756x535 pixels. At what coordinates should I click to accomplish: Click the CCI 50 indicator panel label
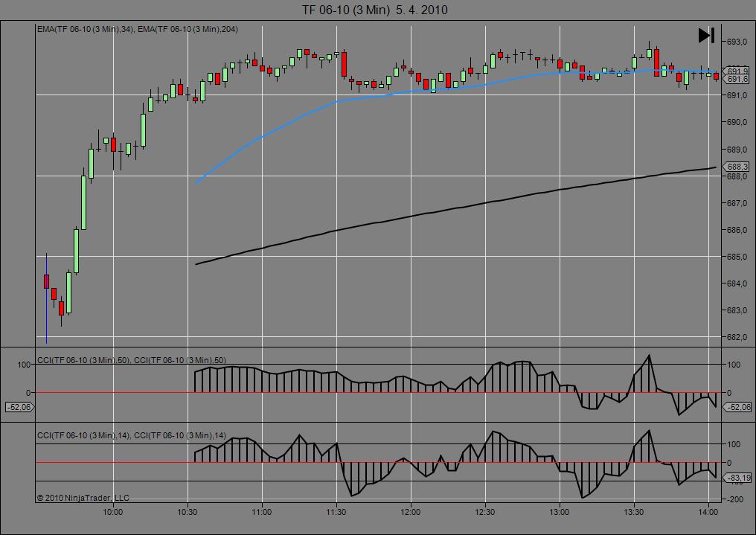(x=132, y=360)
